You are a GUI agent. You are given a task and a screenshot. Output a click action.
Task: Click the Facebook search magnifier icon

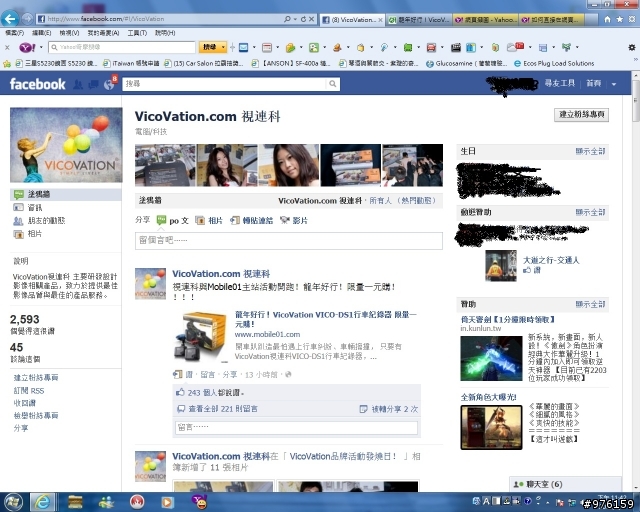point(333,84)
